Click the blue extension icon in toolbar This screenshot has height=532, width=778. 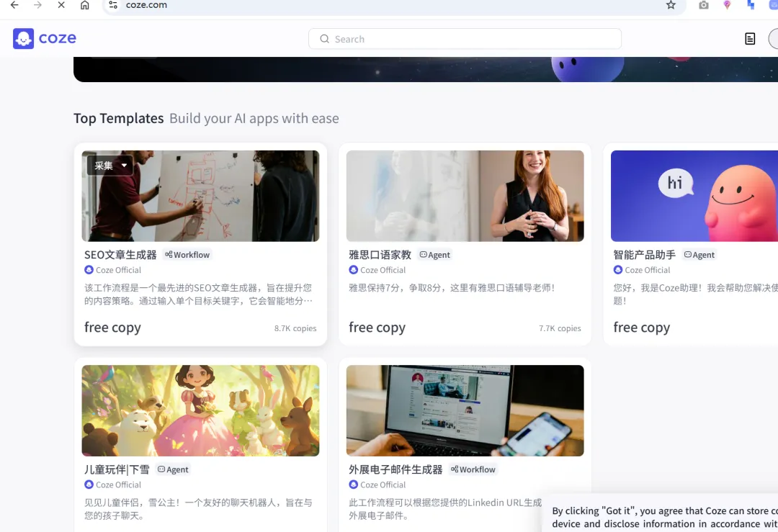tap(751, 5)
